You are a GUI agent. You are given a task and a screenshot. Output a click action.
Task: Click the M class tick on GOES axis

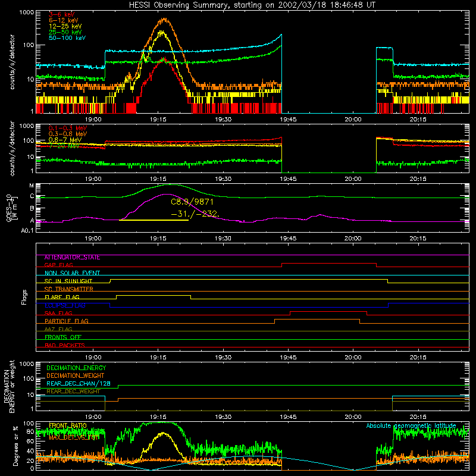pyautogui.click(x=32, y=186)
